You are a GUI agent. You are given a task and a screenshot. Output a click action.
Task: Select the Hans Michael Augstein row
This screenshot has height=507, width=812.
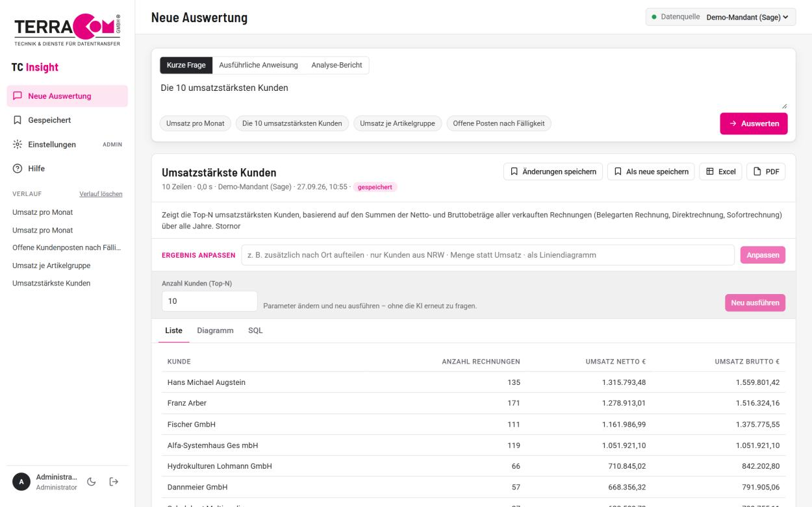[473, 382]
